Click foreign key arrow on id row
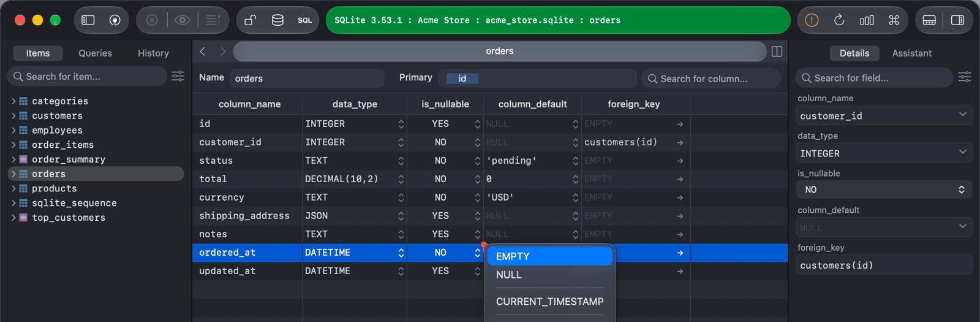The width and height of the screenshot is (980, 322). 680,124
